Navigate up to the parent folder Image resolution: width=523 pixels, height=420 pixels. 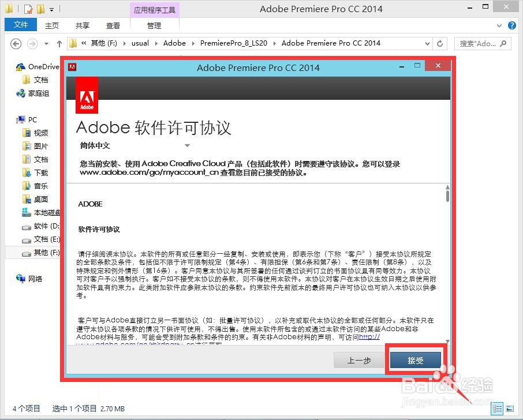59,43
